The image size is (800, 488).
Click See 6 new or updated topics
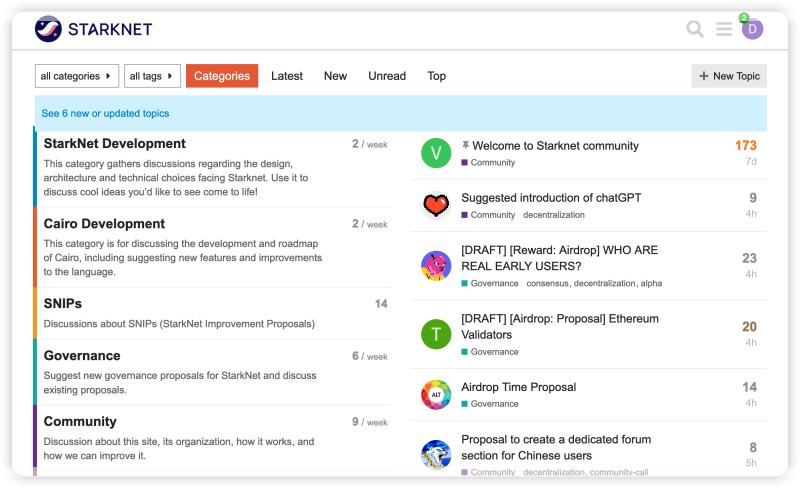click(x=105, y=113)
